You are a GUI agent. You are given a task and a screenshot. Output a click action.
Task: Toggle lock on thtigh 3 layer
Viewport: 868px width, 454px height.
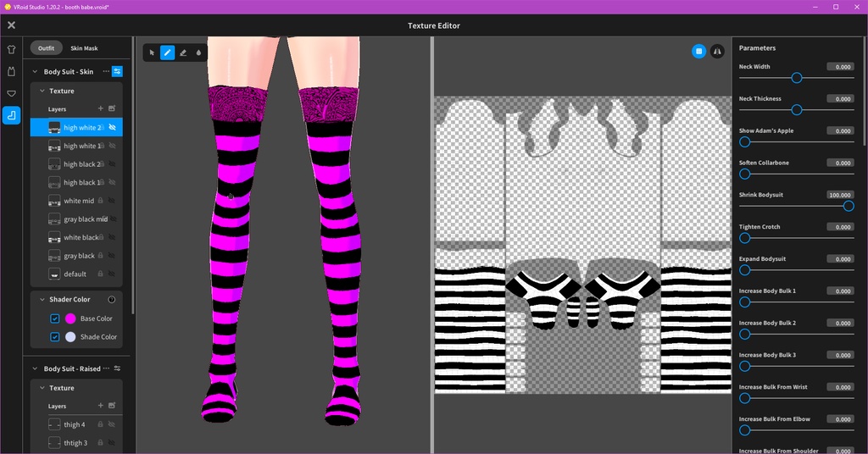[x=100, y=443]
